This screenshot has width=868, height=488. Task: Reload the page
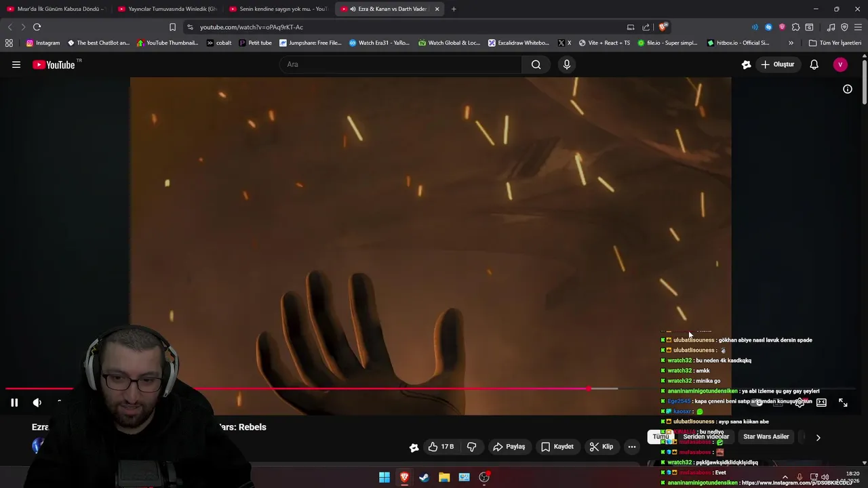click(x=37, y=27)
